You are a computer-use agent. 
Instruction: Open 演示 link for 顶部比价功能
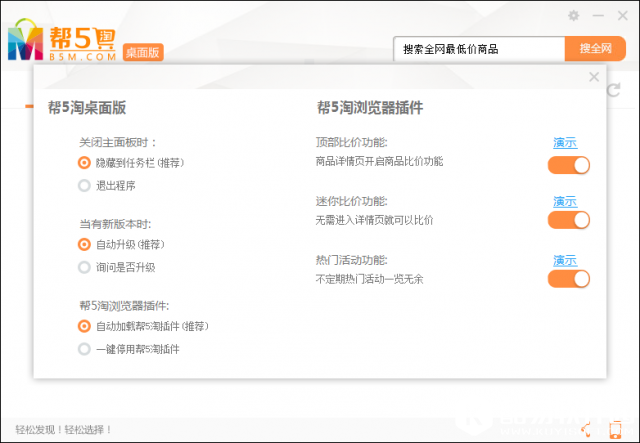click(x=565, y=143)
